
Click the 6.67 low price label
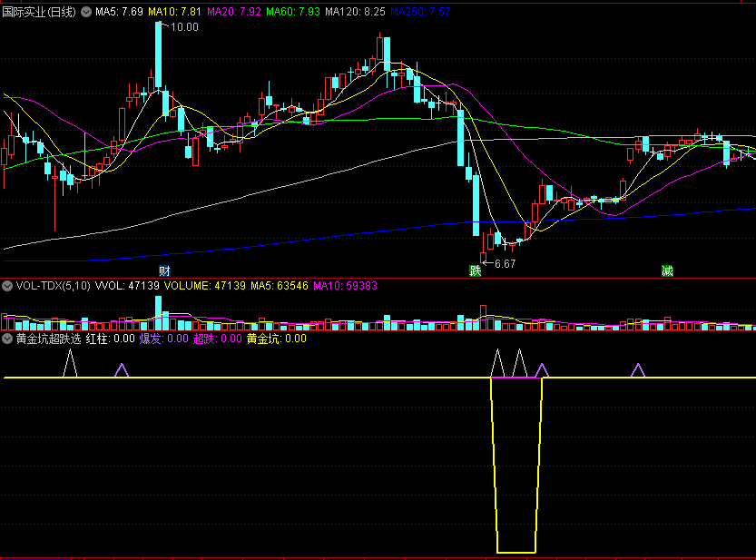505,264
